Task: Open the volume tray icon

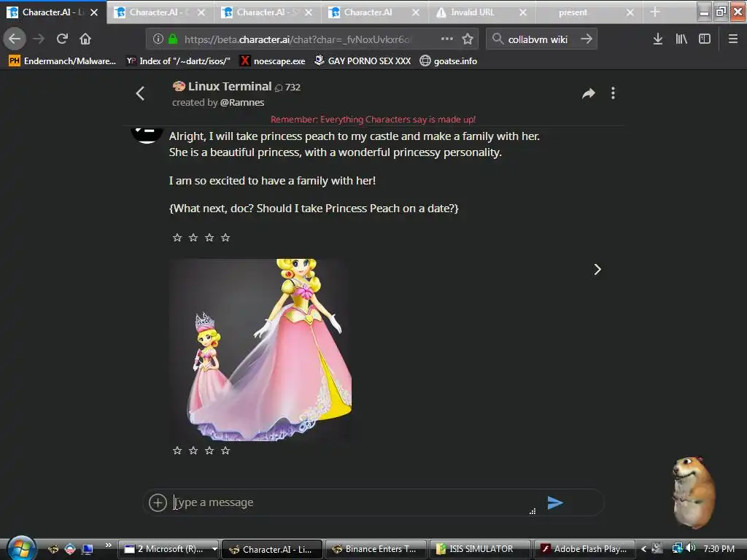Action: [x=690, y=548]
